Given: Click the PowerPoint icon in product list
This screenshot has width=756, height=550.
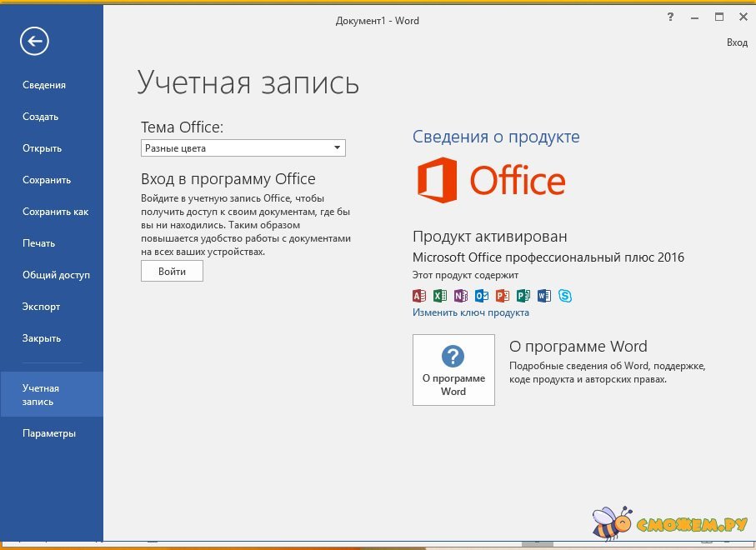Looking at the screenshot, I should (503, 295).
